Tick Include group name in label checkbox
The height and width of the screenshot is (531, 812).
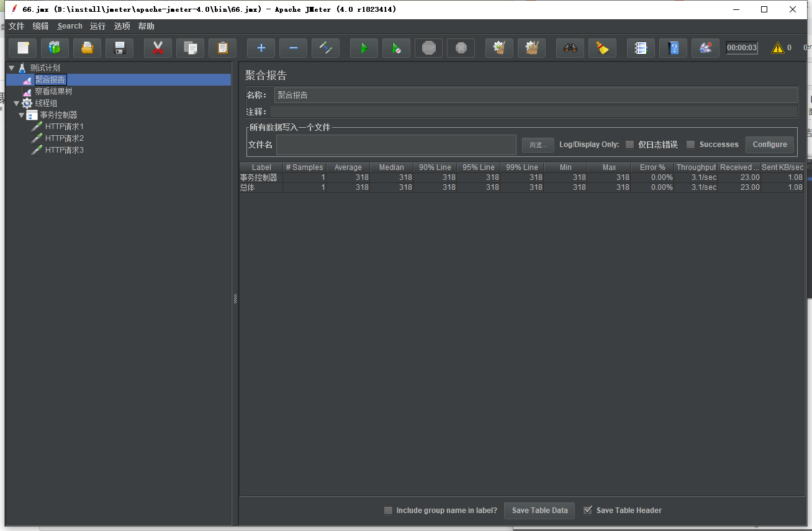pyautogui.click(x=388, y=511)
